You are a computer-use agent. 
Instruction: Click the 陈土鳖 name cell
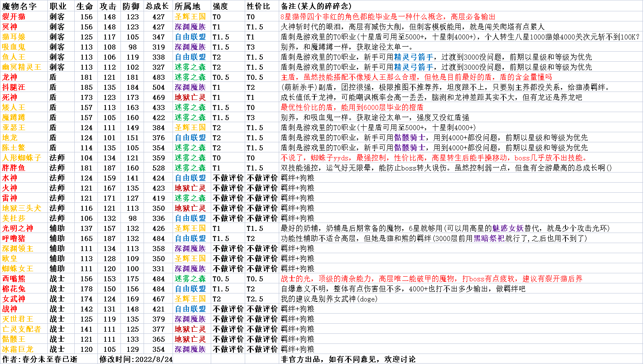point(14,148)
